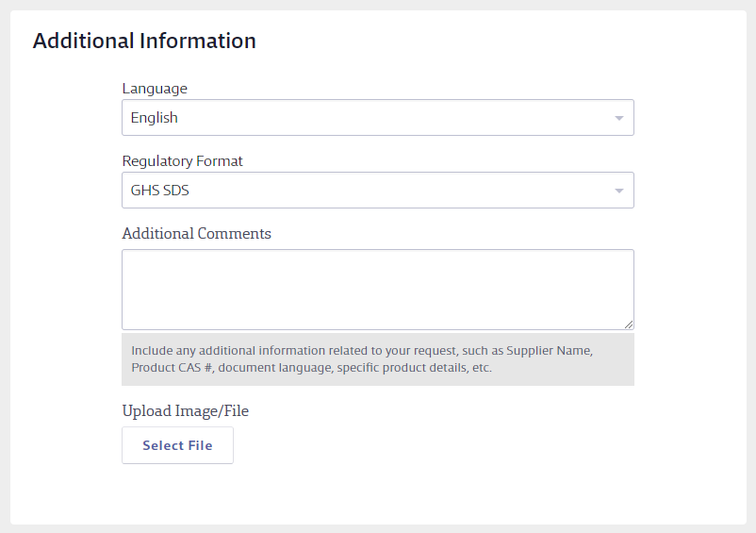Open the Language combo box showing English
Screen dimensions: 756x533
[377, 118]
